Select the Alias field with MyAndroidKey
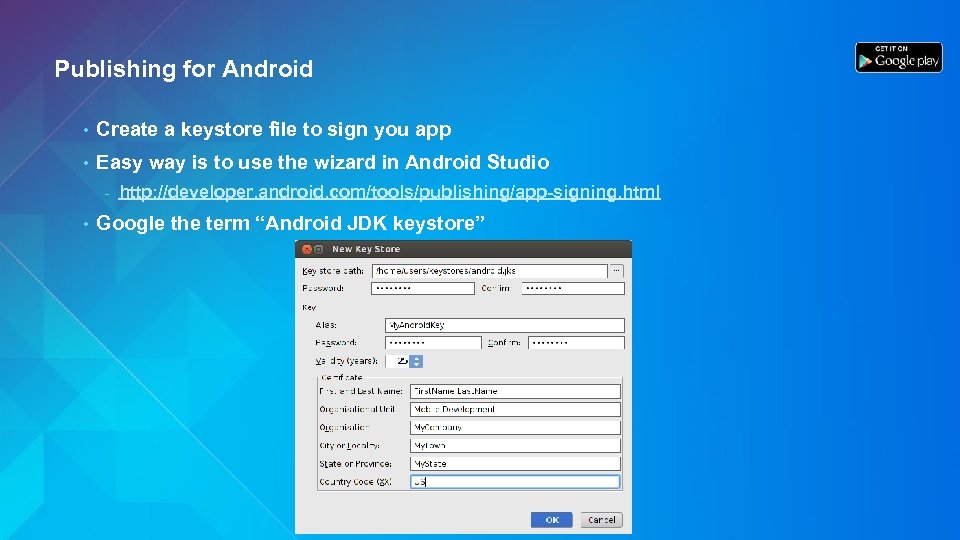This screenshot has height=540, width=960. click(x=504, y=325)
